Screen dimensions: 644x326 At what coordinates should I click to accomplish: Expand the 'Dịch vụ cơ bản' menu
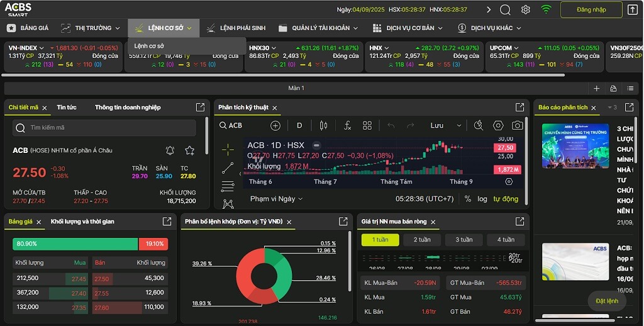click(408, 28)
